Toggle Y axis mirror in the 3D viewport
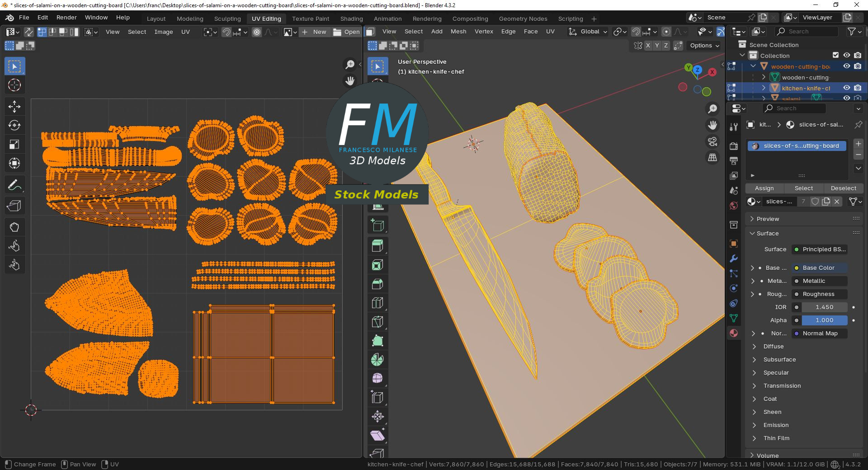This screenshot has height=470, width=868. pos(657,46)
